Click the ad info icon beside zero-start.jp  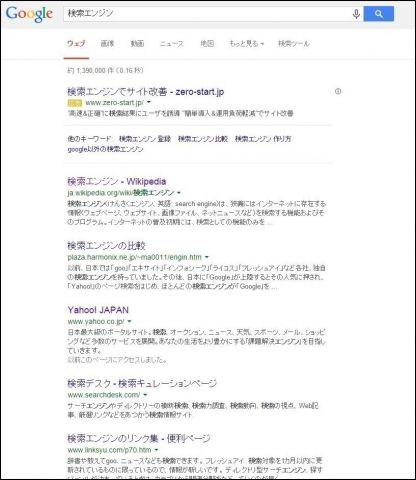[x=338, y=91]
